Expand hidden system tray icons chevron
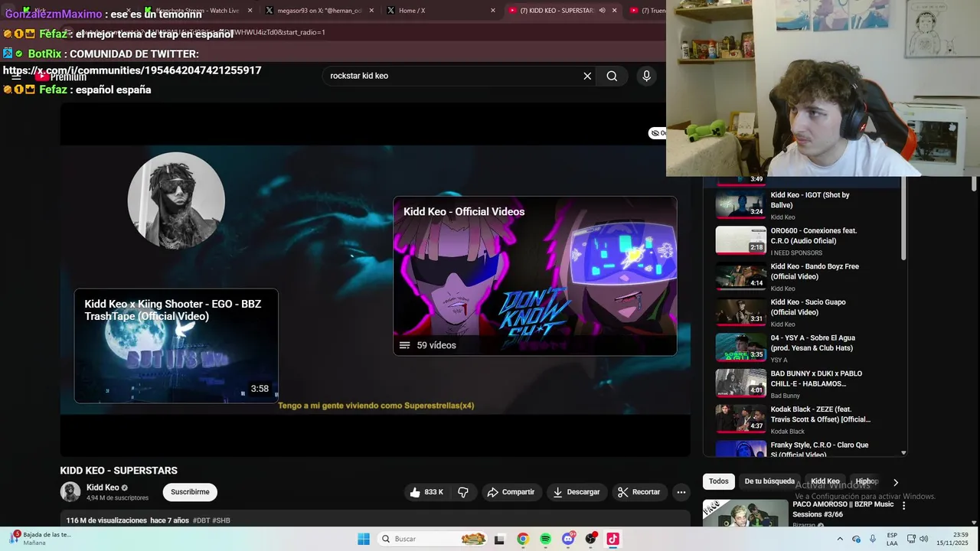Image resolution: width=980 pixels, height=551 pixels. [841, 539]
